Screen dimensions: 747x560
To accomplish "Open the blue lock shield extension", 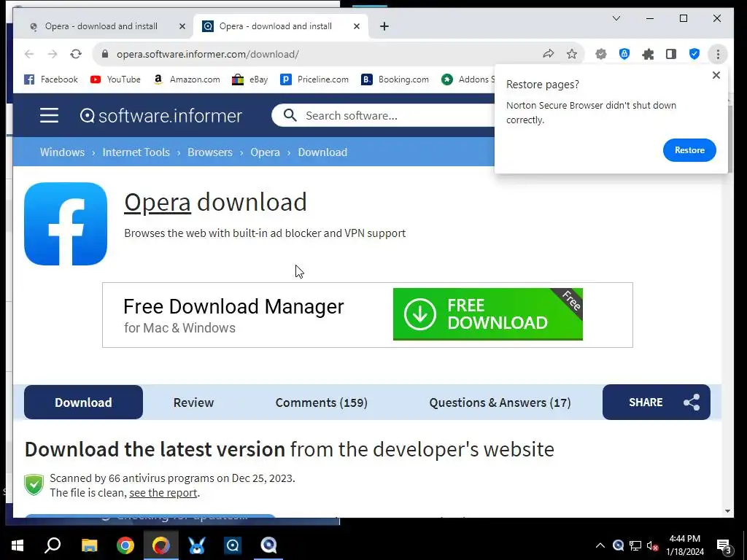I will coord(624,54).
